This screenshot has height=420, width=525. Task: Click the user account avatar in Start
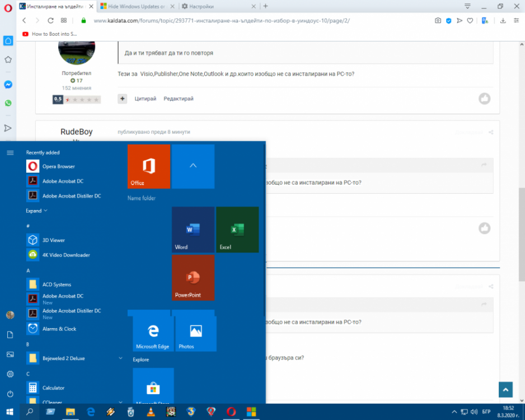click(x=10, y=315)
